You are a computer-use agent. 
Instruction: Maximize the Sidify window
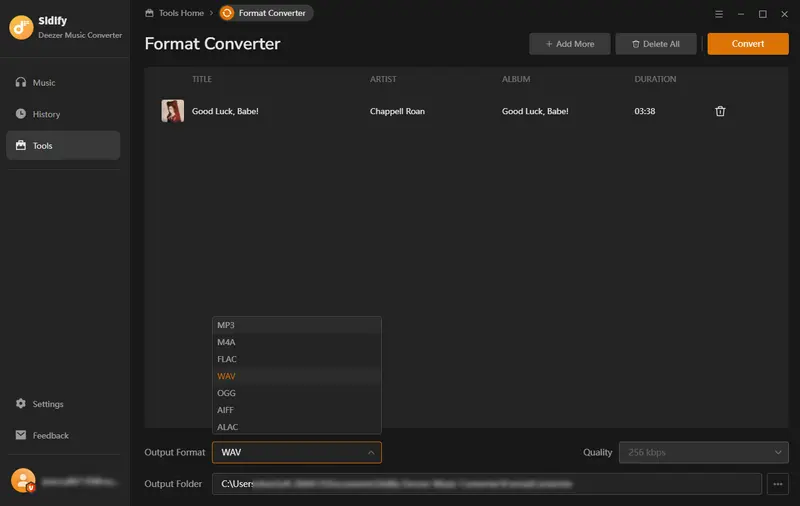[762, 14]
